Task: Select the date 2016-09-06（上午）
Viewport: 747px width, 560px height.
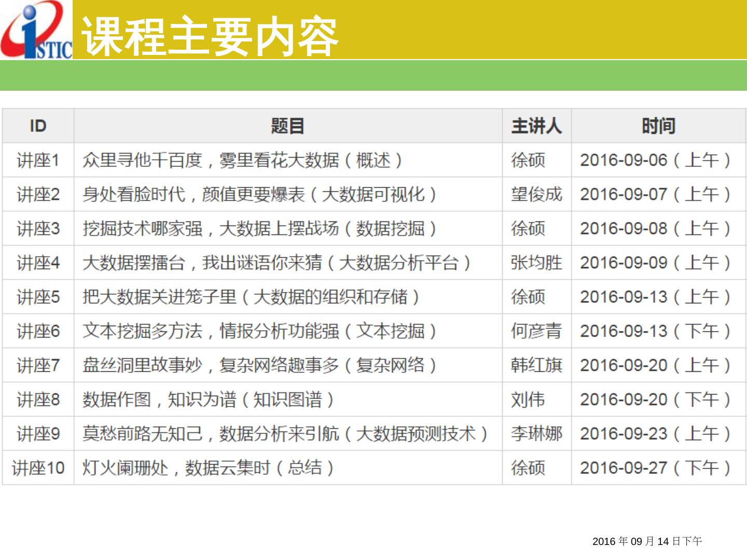Action: click(x=655, y=160)
